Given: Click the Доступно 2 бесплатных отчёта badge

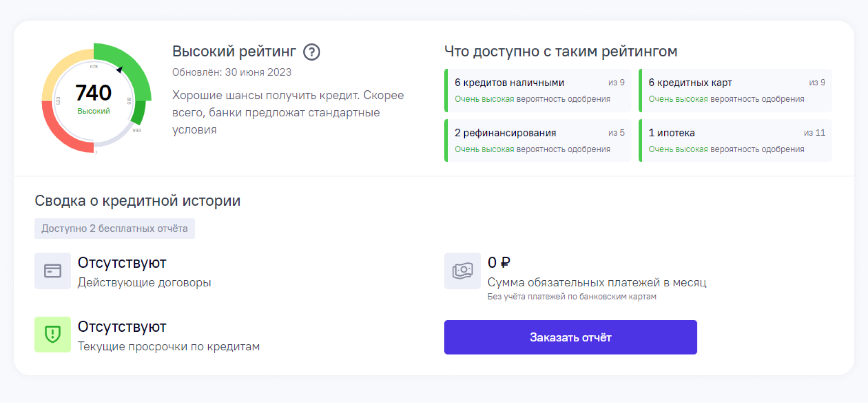Looking at the screenshot, I should pyautogui.click(x=115, y=228).
